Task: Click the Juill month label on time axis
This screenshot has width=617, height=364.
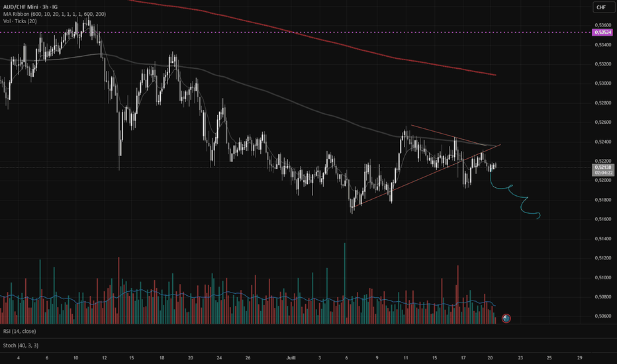Action: pyautogui.click(x=291, y=357)
